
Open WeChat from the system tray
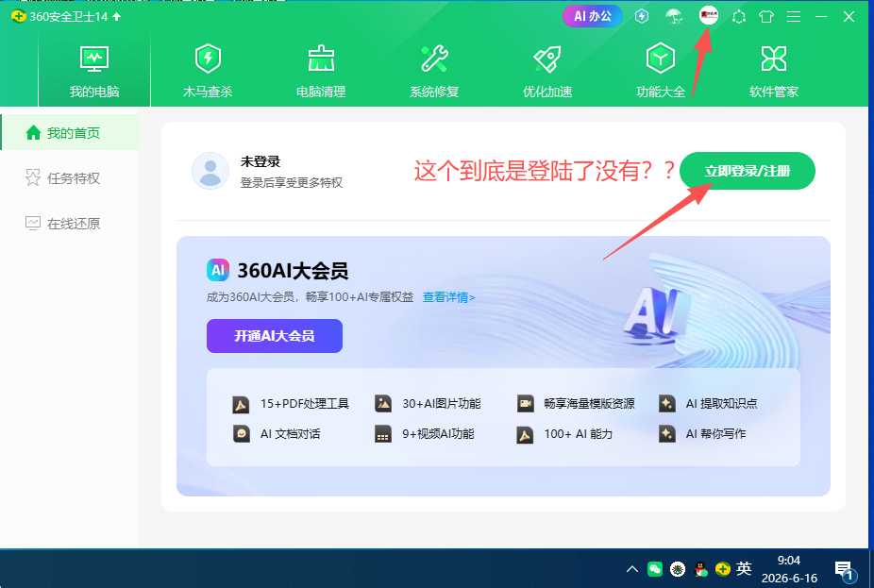click(655, 569)
